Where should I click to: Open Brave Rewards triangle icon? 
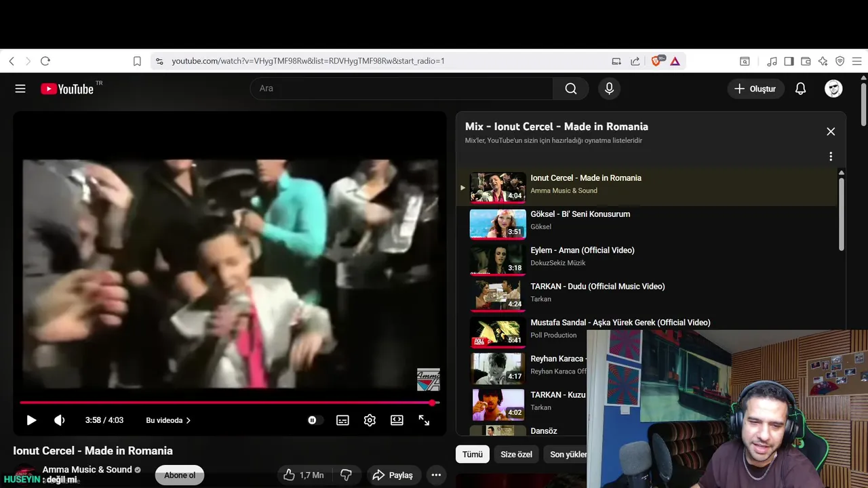point(675,61)
